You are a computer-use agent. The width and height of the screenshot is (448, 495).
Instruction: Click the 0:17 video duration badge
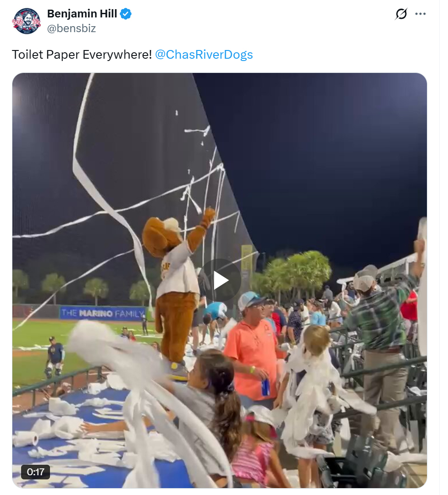35,472
